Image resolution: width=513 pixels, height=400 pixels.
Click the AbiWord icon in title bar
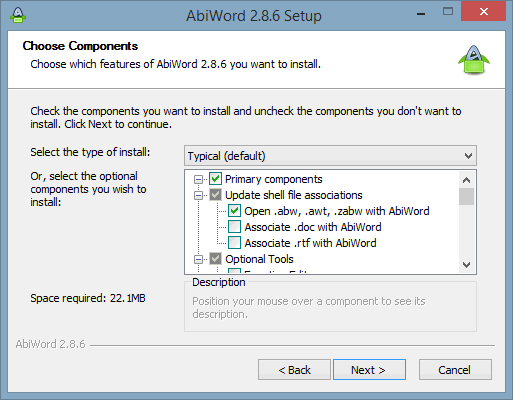click(x=18, y=15)
